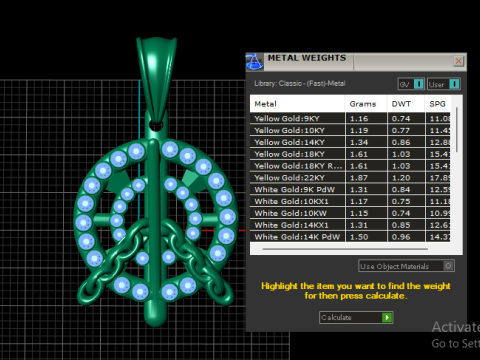Select the White Gold:14K PdW row

(x=350, y=237)
